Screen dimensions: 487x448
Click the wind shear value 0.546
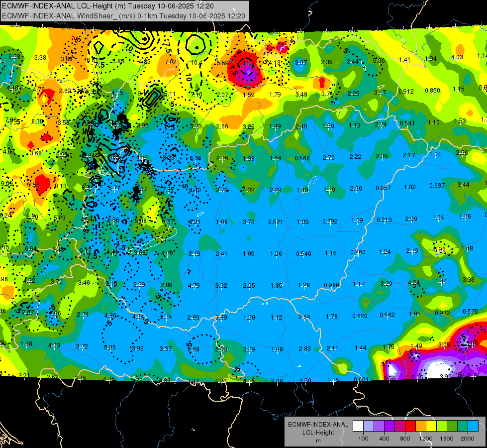click(303, 254)
